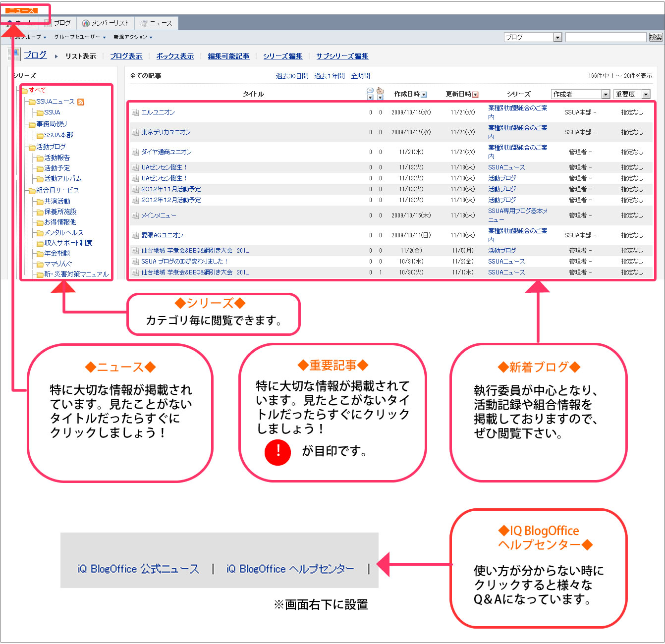Viewport: 665px width, 644px height.
Task: Open the ブログ heading link
Action: click(x=36, y=55)
